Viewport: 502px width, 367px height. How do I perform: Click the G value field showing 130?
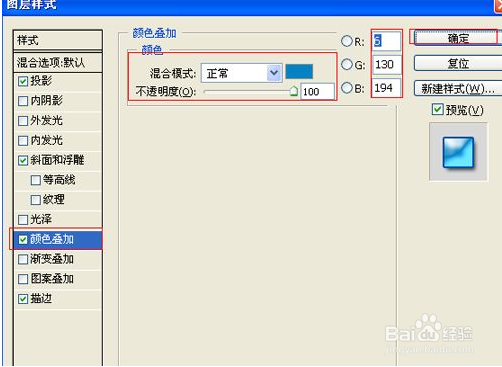(386, 64)
